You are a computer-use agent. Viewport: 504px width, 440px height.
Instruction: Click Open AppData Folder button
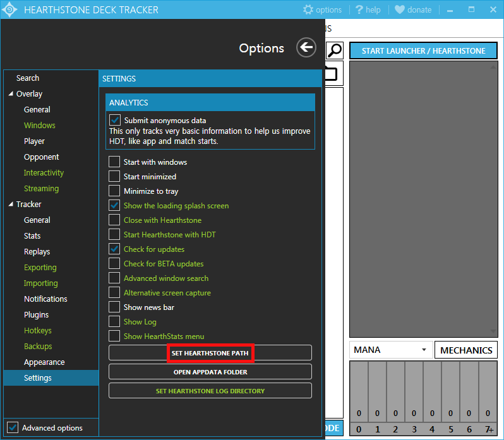210,372
